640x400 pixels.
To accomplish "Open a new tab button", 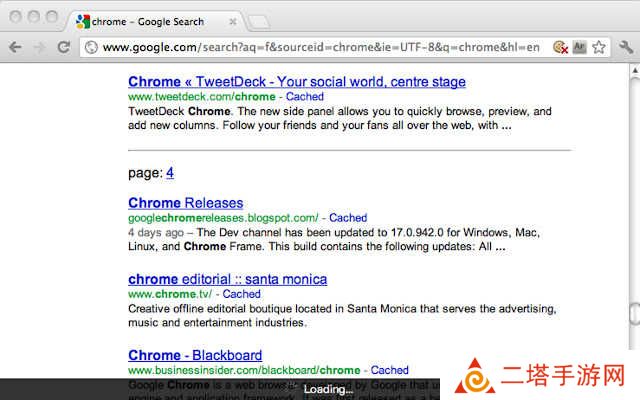I will pos(259,22).
